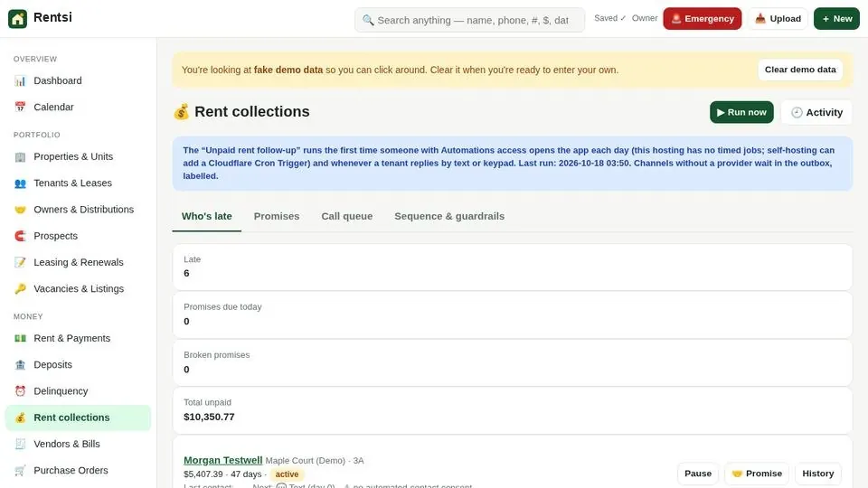Click the Leasing & Renewals memo icon

pyautogui.click(x=21, y=262)
